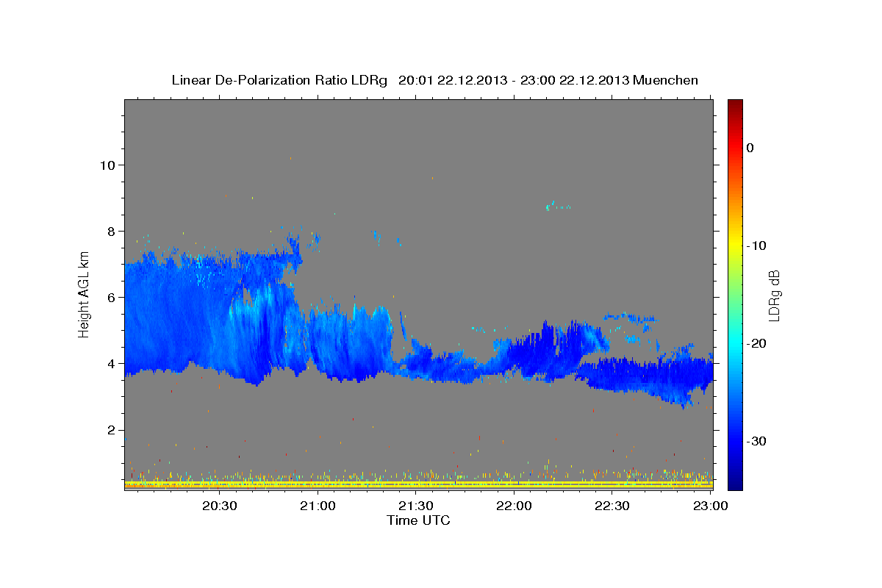The height and width of the screenshot is (588, 882).
Task: Click the 21:30 time tick label
Action: 416,506
